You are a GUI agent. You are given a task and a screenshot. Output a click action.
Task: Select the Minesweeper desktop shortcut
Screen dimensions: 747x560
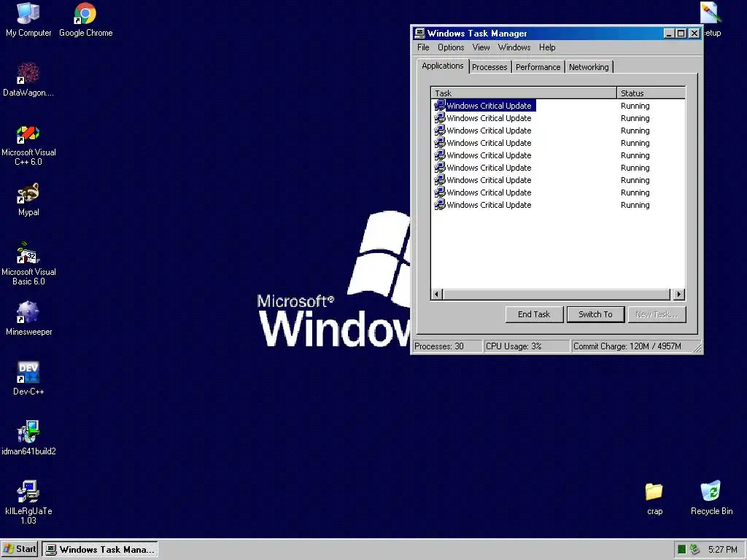28,318
